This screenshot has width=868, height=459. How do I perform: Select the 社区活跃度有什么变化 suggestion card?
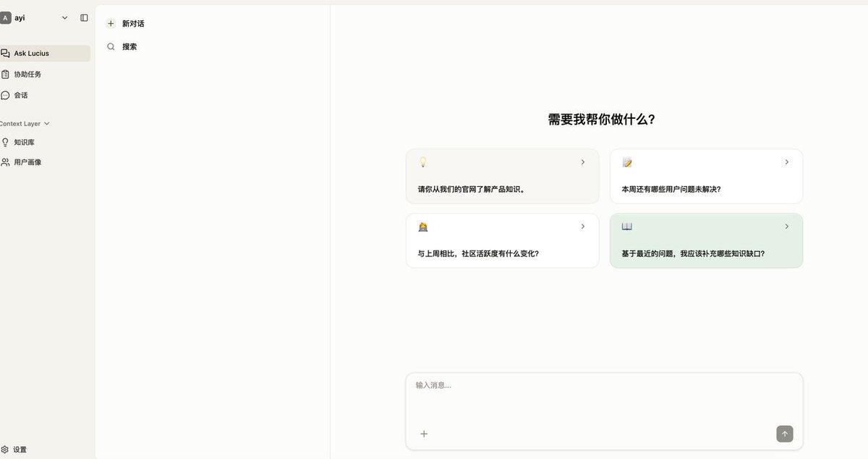click(x=502, y=240)
